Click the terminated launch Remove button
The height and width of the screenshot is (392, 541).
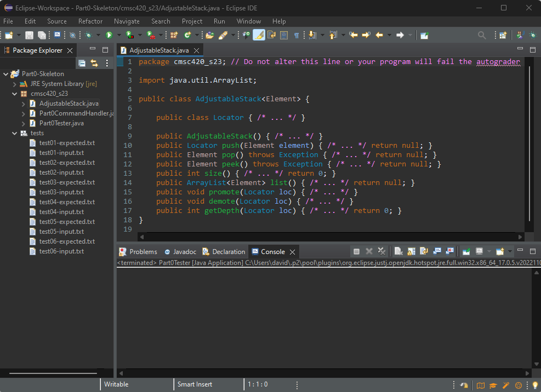coord(369,251)
